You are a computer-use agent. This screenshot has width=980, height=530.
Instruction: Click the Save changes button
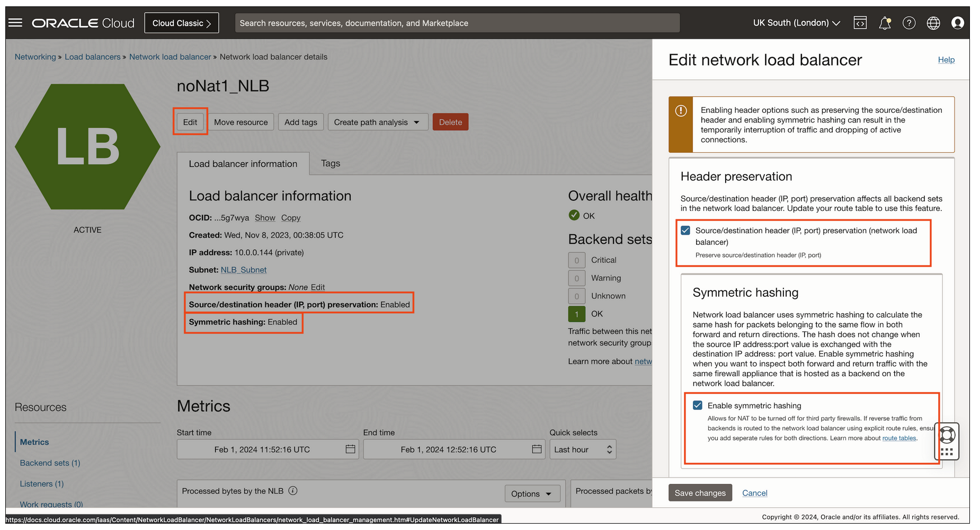(700, 492)
